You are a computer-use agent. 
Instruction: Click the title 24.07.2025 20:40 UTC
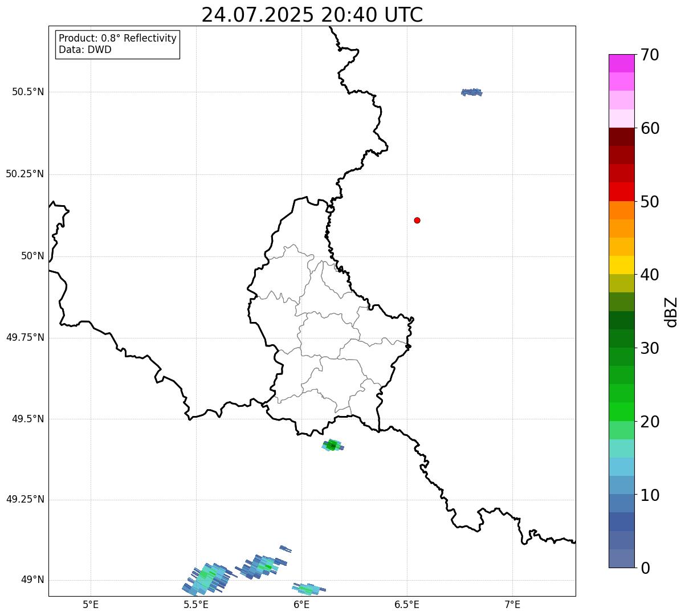[312, 15]
